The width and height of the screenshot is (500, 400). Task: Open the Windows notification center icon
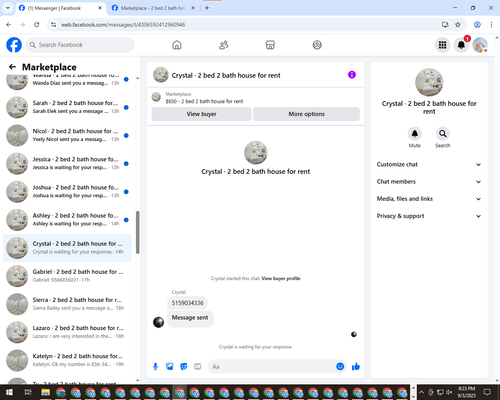487,392
